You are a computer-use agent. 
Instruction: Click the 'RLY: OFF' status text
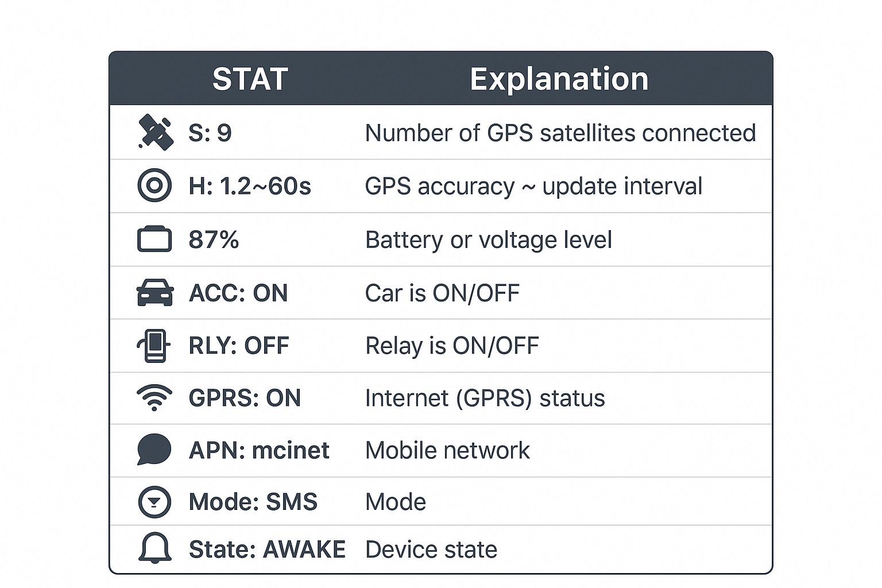[x=239, y=346]
